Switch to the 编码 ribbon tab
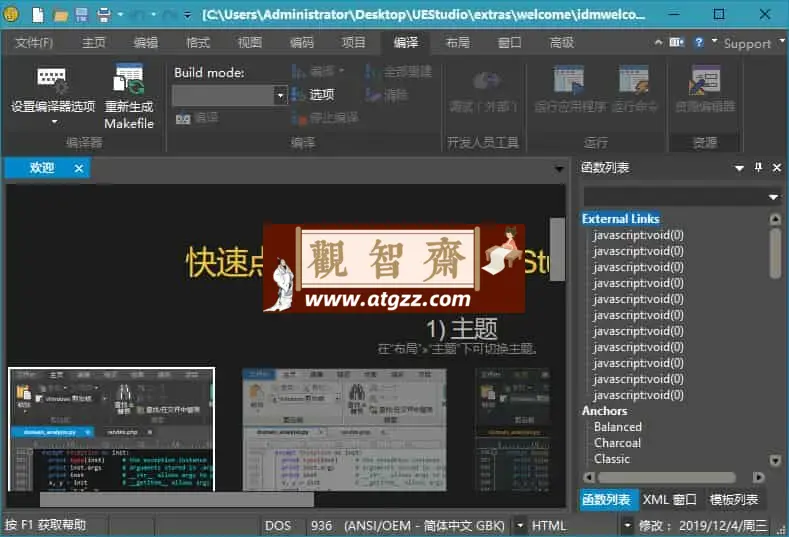This screenshot has width=789, height=537. tap(301, 43)
